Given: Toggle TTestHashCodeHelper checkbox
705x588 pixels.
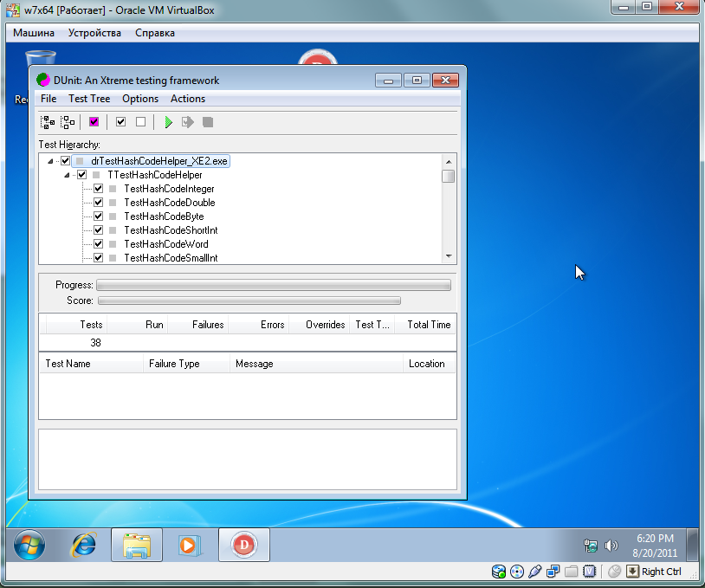Looking at the screenshot, I should point(81,175).
